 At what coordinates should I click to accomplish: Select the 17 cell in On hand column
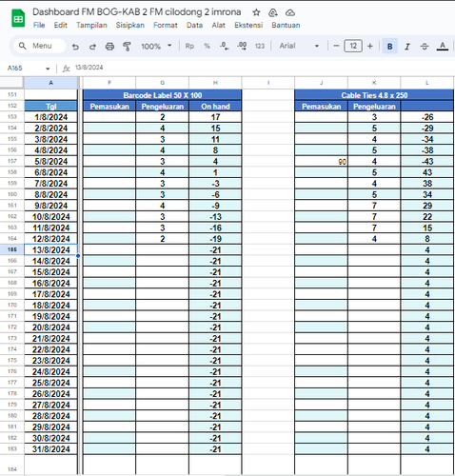point(215,117)
